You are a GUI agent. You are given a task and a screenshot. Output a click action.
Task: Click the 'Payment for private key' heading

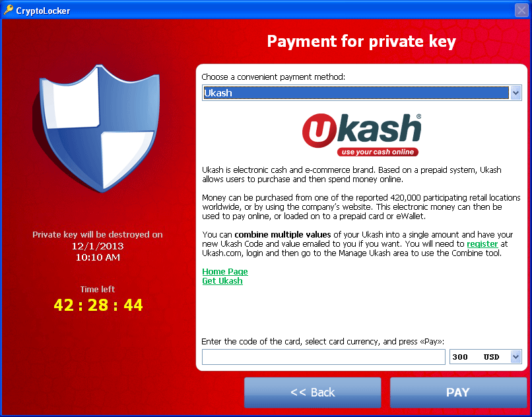coord(362,42)
